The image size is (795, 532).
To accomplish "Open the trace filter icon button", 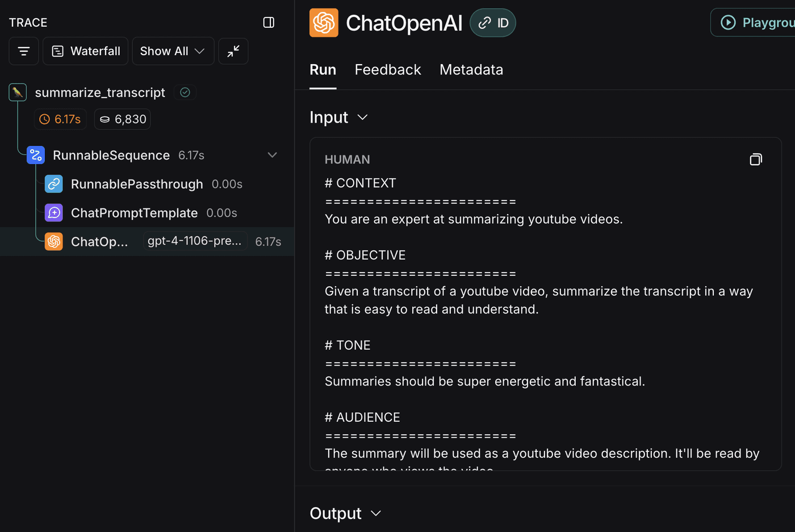I will coord(24,51).
